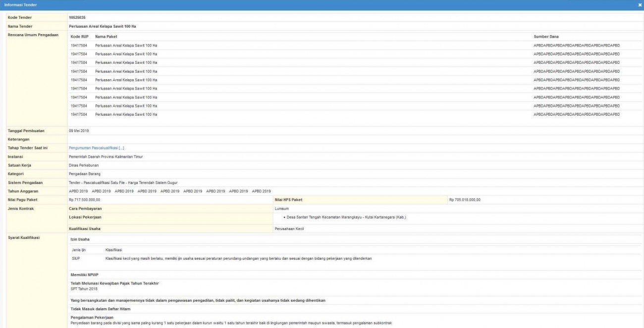Click SIUP under Jenis Ijin
The width and height of the screenshot is (644, 328).
[x=76, y=258]
